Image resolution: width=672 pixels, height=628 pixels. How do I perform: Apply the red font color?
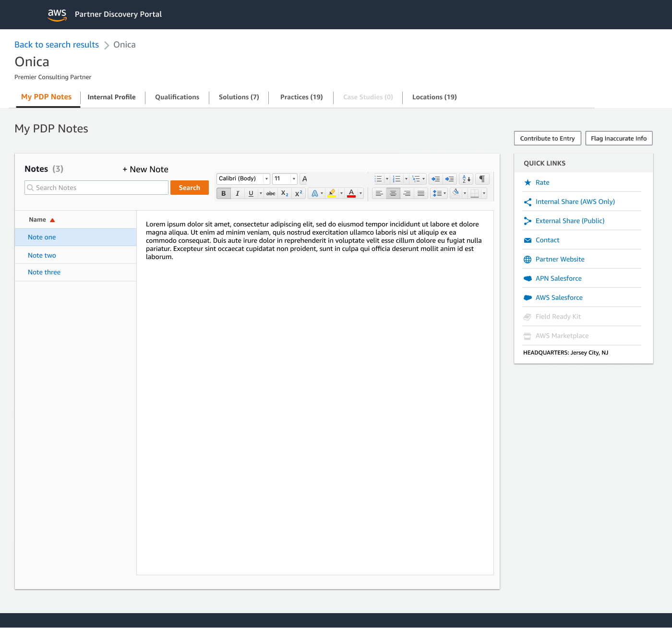click(351, 193)
